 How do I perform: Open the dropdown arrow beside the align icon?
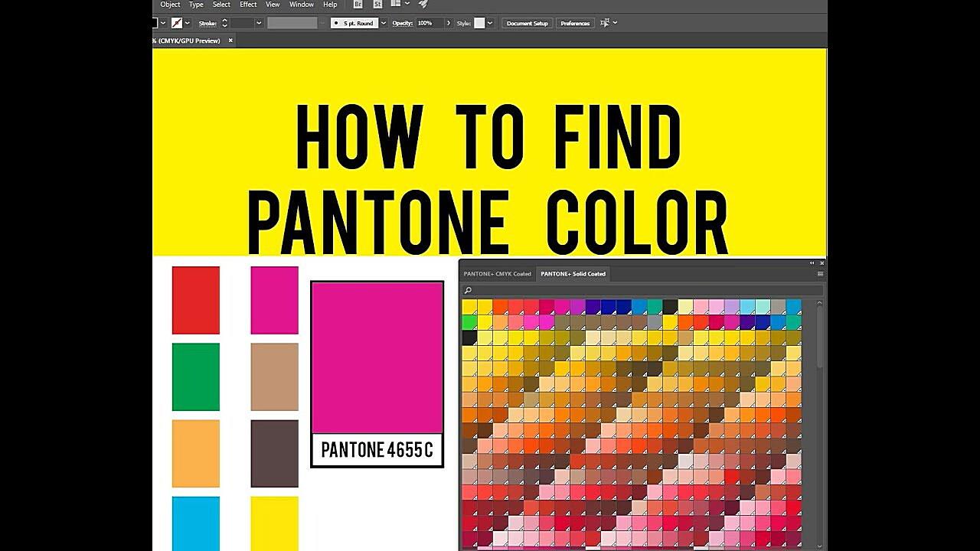(615, 23)
